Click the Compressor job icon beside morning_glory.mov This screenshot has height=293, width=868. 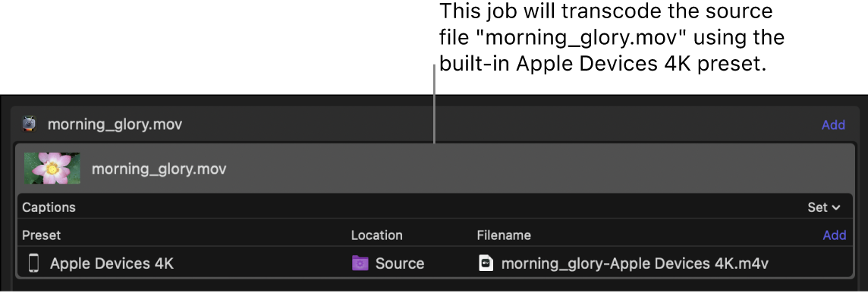point(29,124)
